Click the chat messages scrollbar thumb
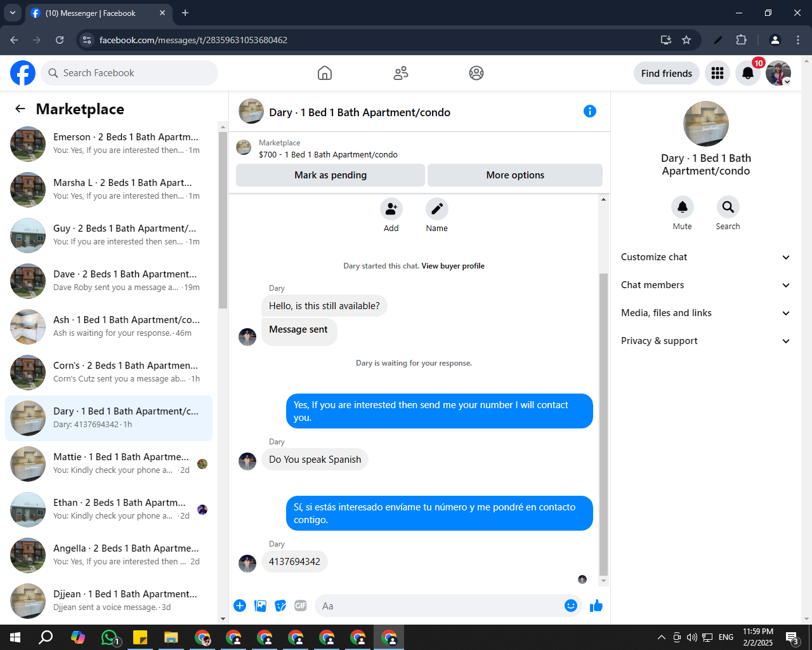This screenshot has height=650, width=812. 603,424
